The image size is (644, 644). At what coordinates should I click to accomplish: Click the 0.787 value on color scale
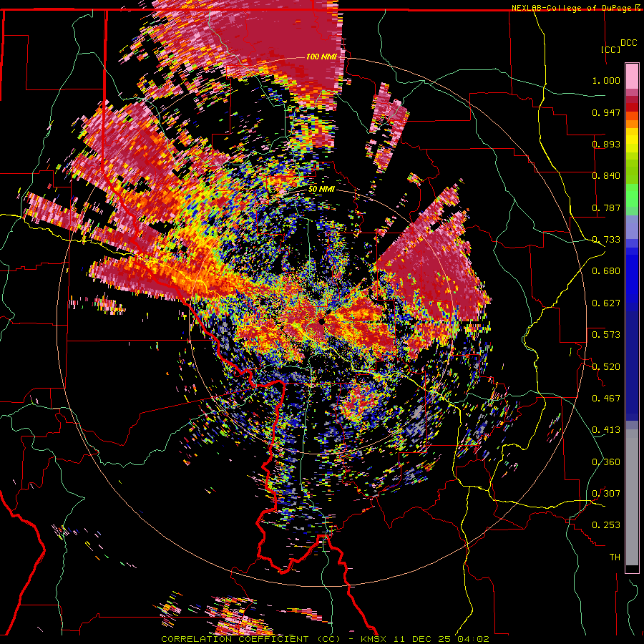pos(606,208)
